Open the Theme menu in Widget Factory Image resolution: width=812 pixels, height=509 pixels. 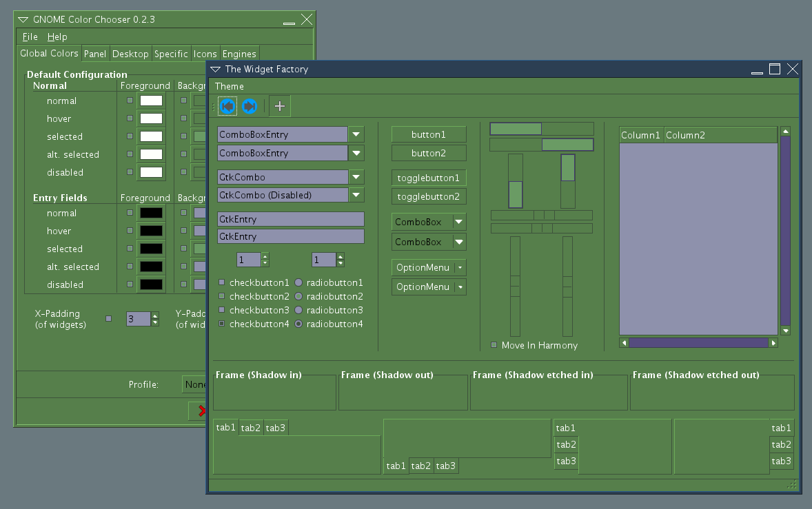(229, 86)
